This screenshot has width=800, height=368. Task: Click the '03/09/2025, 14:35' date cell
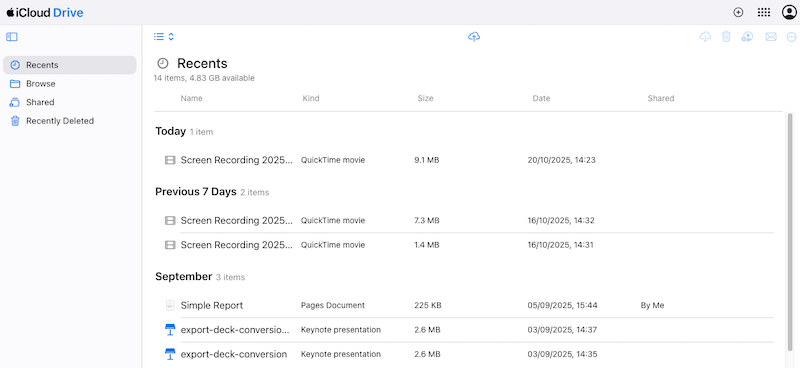(563, 354)
